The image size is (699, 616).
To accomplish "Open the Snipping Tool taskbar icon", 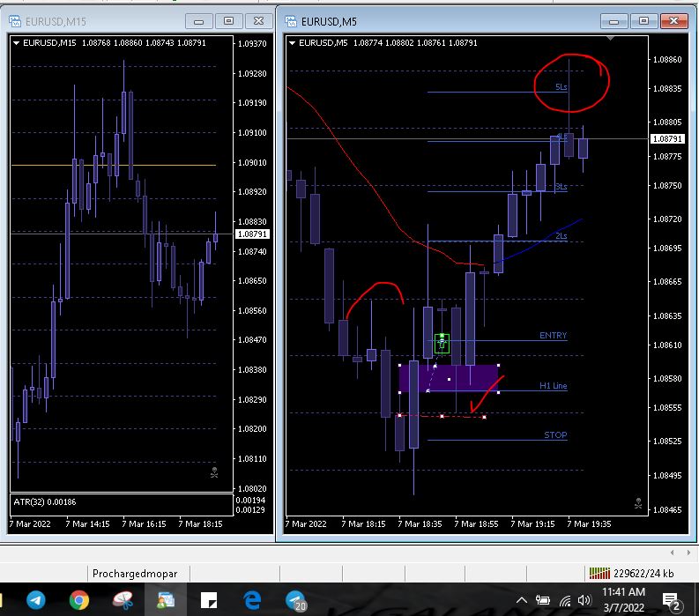I will (x=123, y=600).
